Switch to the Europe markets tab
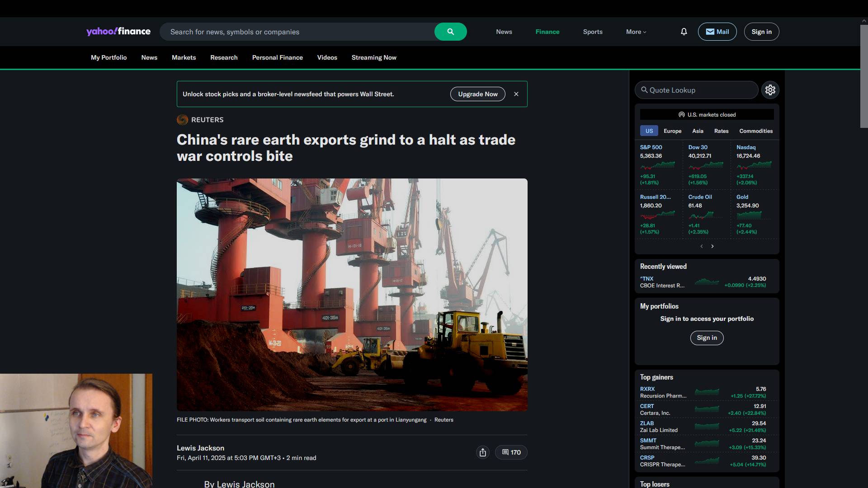 pos(672,131)
